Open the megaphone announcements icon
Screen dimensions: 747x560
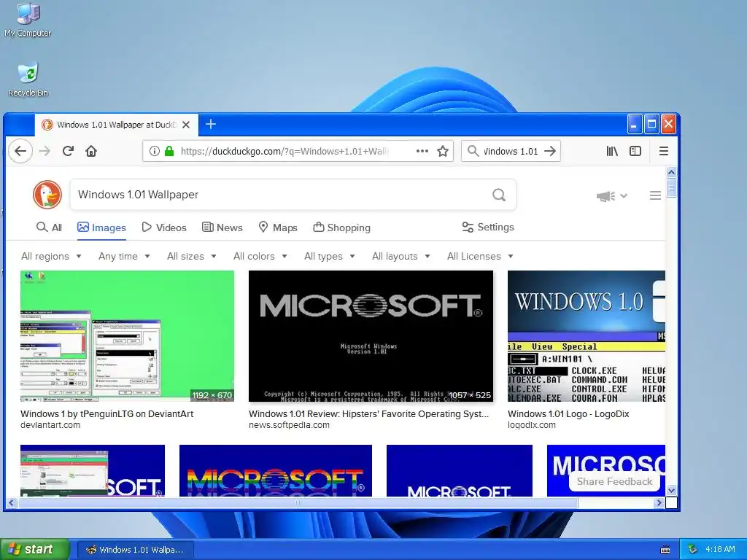tap(606, 195)
